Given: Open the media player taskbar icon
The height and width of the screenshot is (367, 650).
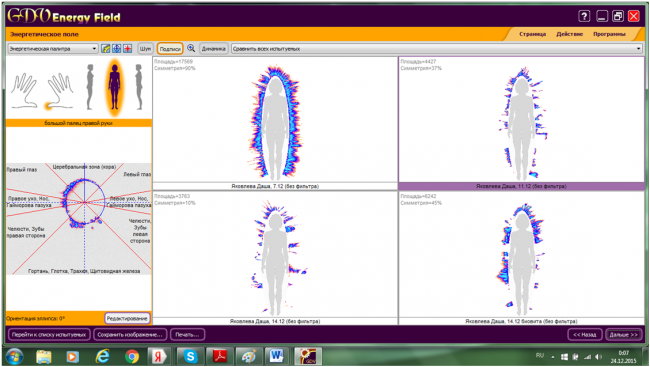Looking at the screenshot, I should (x=73, y=356).
